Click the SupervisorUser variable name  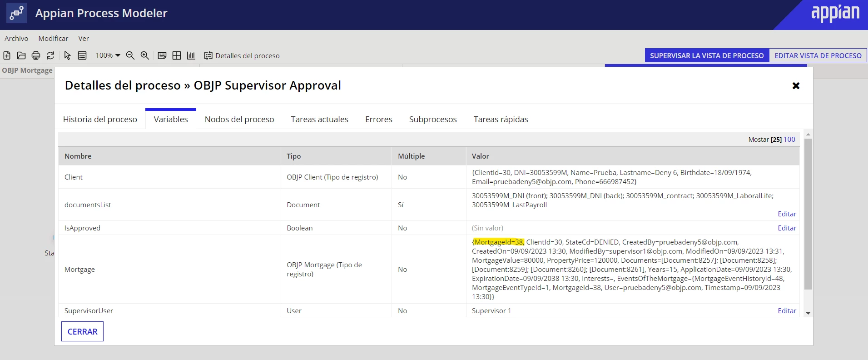point(89,310)
